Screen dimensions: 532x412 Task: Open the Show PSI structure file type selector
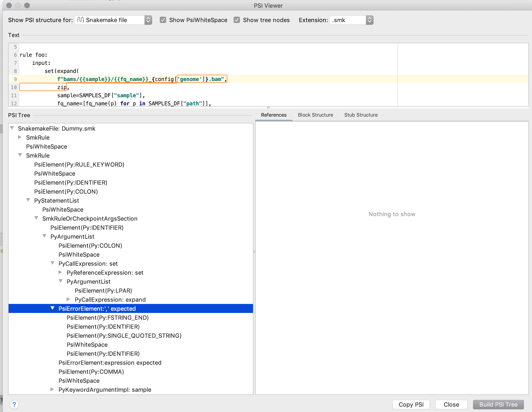point(148,20)
